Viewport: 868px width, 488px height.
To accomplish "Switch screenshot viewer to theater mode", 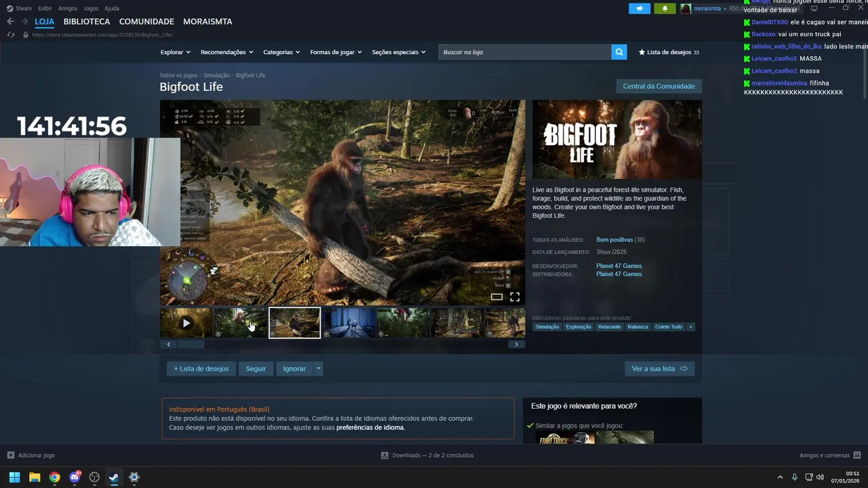I will (x=496, y=297).
